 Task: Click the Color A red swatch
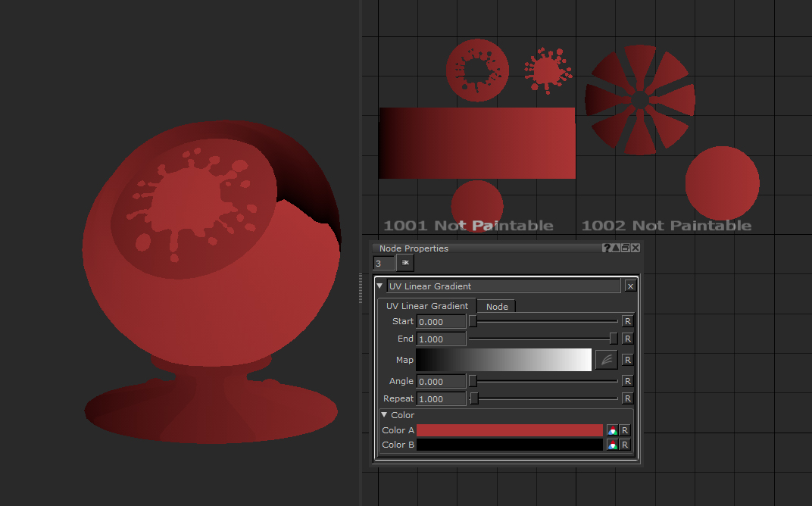pyautogui.click(x=509, y=430)
